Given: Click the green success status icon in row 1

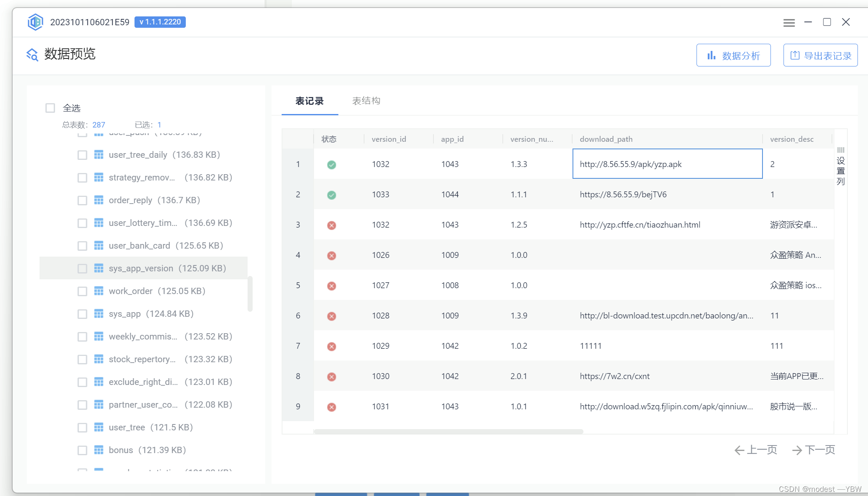Looking at the screenshot, I should (x=331, y=164).
